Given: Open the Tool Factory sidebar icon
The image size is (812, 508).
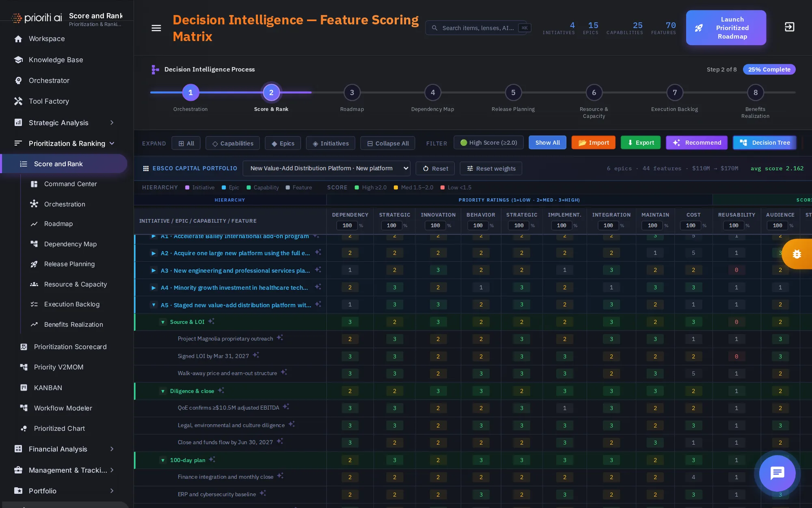Looking at the screenshot, I should (x=18, y=101).
